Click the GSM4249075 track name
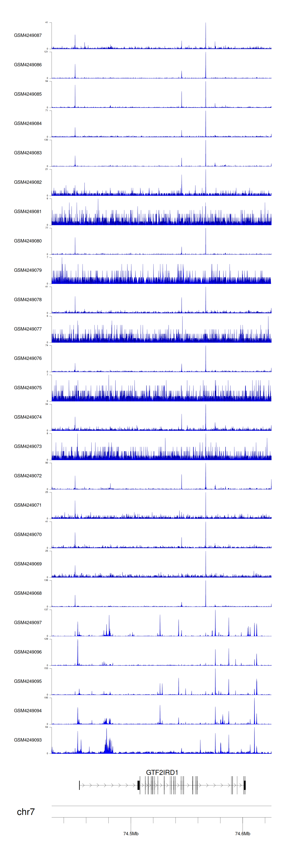The image size is (286, 868). [x=28, y=388]
